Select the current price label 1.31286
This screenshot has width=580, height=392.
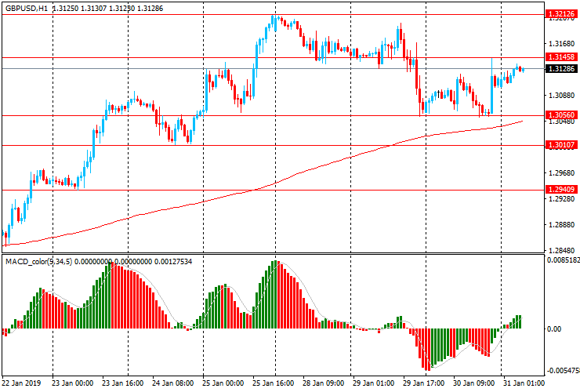pyautogui.click(x=561, y=69)
